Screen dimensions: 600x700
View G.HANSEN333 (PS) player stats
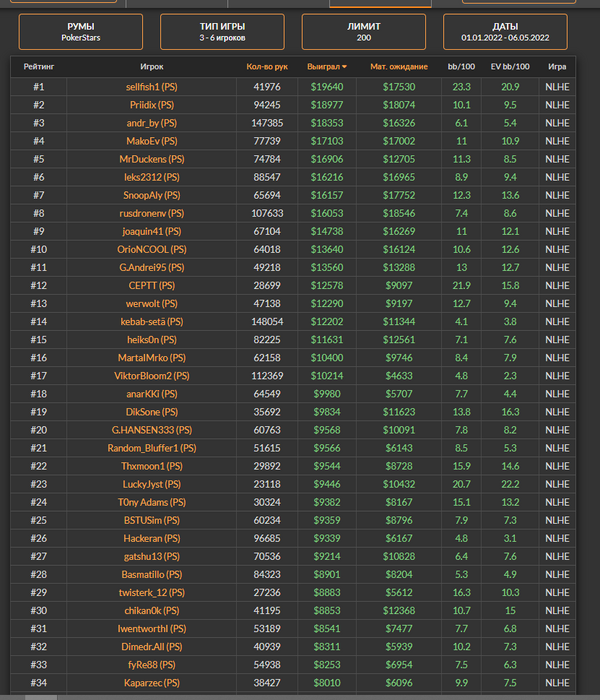152,430
